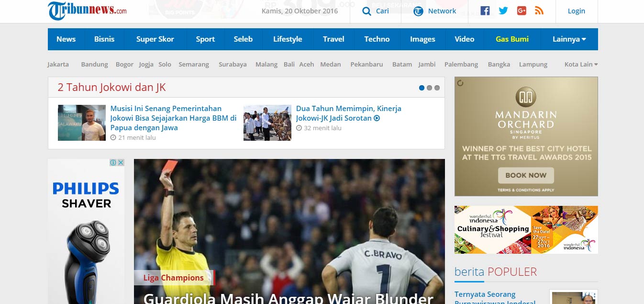Select Bandung city link

pyautogui.click(x=94, y=64)
